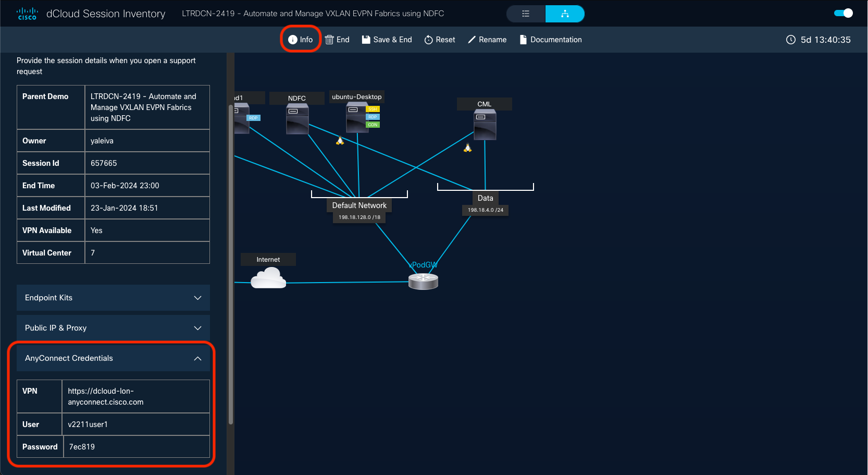Switch to topology diagram view
The image size is (868, 475).
pos(565,14)
